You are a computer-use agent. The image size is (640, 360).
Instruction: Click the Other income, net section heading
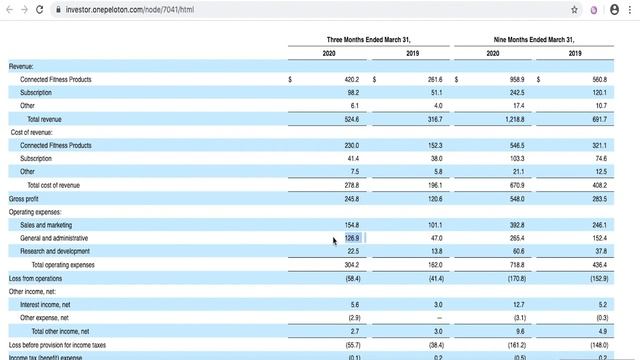click(x=32, y=291)
